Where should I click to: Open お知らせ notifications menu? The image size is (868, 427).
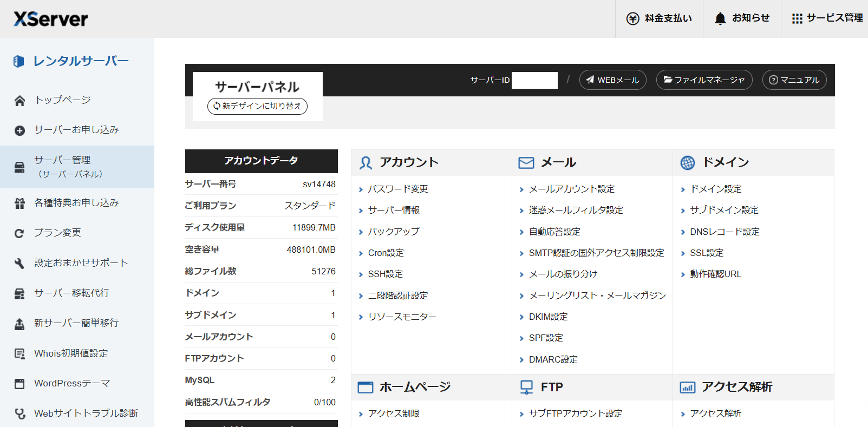click(x=742, y=18)
